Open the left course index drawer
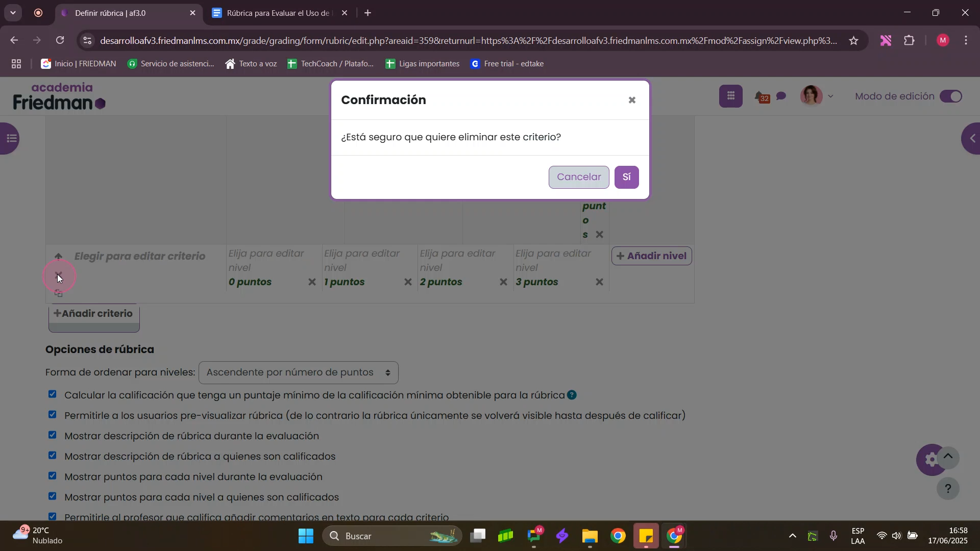 pos(10,138)
